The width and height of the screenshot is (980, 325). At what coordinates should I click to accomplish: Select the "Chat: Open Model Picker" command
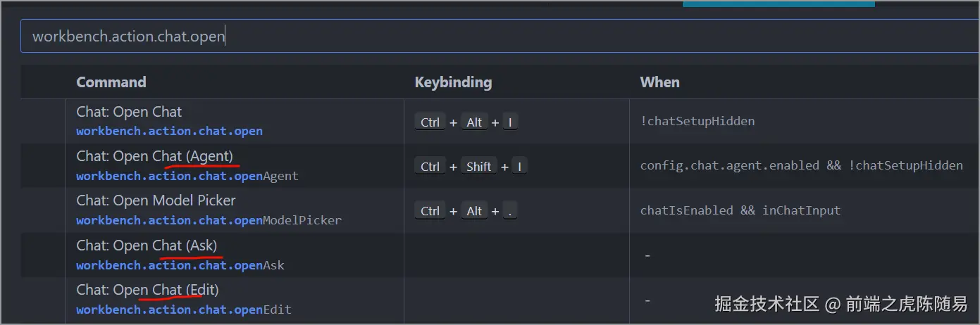pos(156,200)
